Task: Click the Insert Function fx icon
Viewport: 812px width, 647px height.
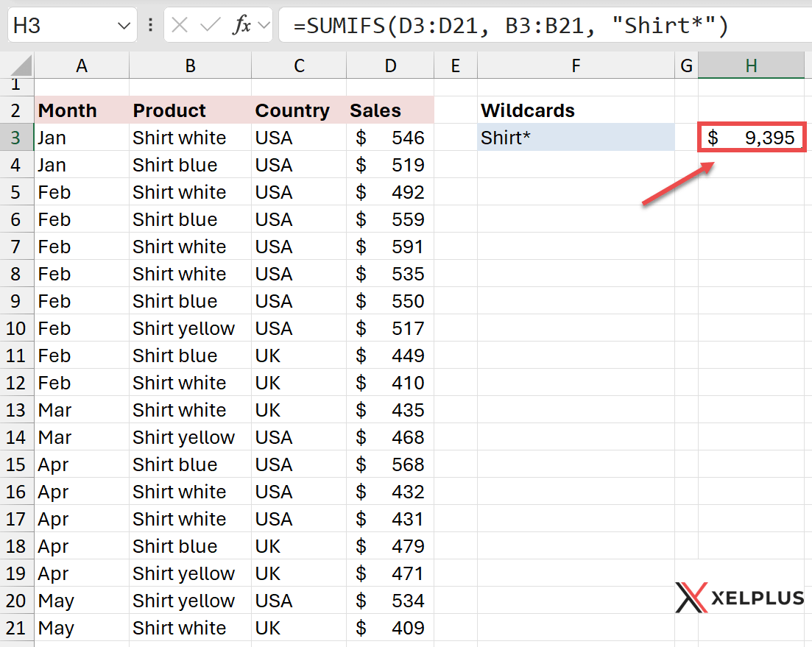Action: [x=241, y=26]
